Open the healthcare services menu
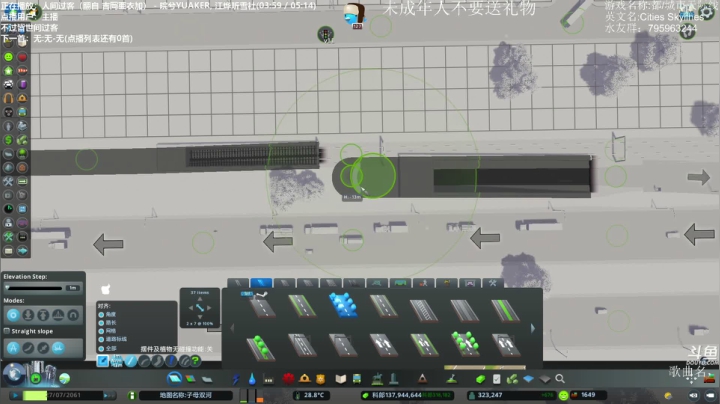The height and width of the screenshot is (404, 720). tap(288, 379)
